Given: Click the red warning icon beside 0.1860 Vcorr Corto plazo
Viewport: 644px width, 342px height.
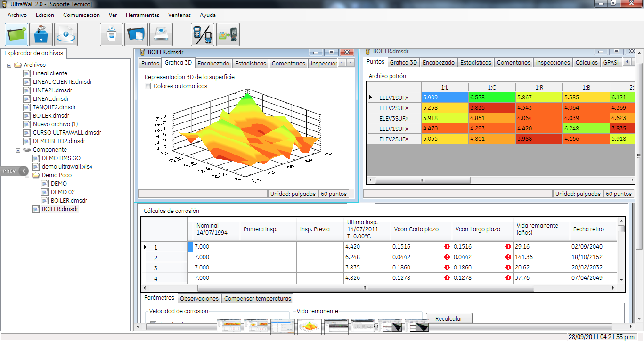Looking at the screenshot, I should 447,268.
